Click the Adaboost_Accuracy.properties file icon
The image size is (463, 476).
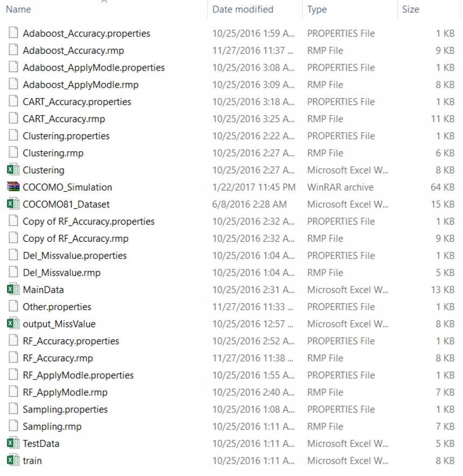click(13, 32)
